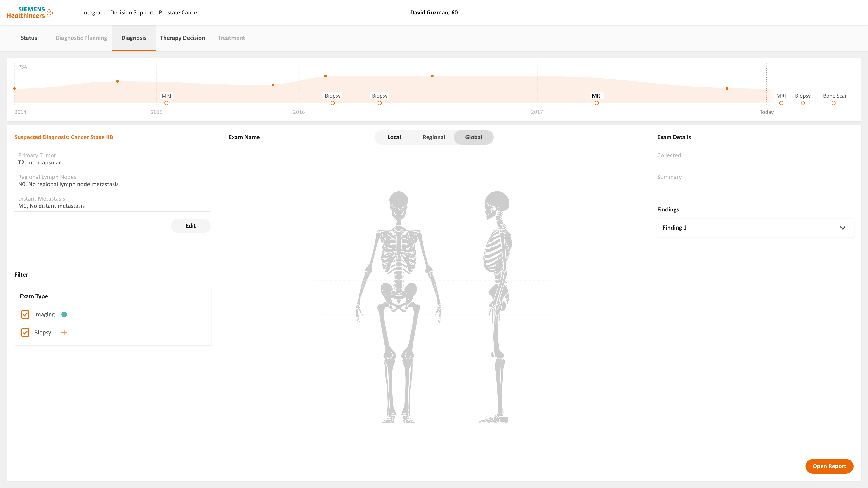
Task: Click the last PSA data point before Today
Action: pos(727,89)
